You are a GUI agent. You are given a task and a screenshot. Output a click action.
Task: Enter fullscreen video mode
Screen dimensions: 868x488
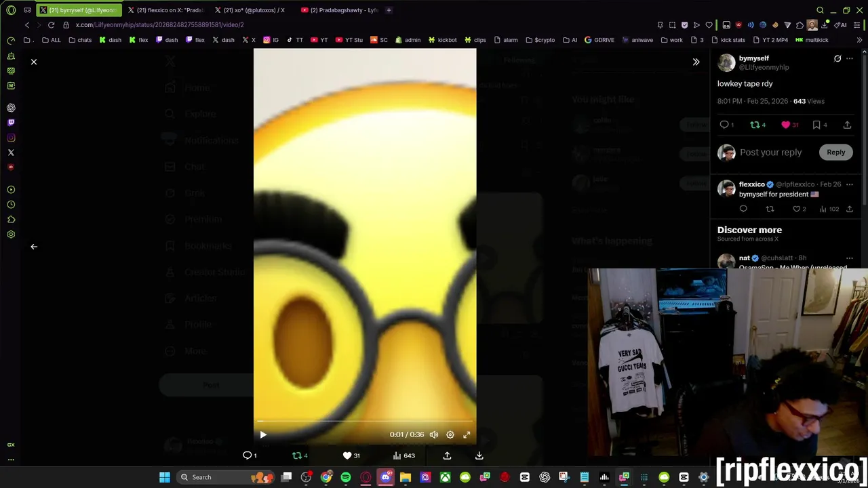click(467, 434)
